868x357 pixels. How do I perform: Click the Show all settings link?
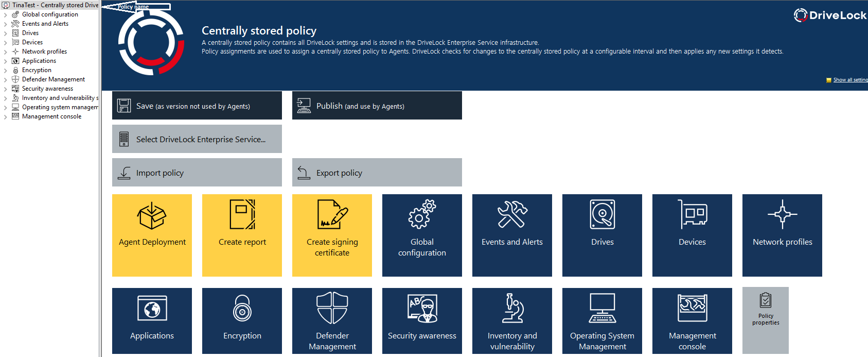coord(850,80)
